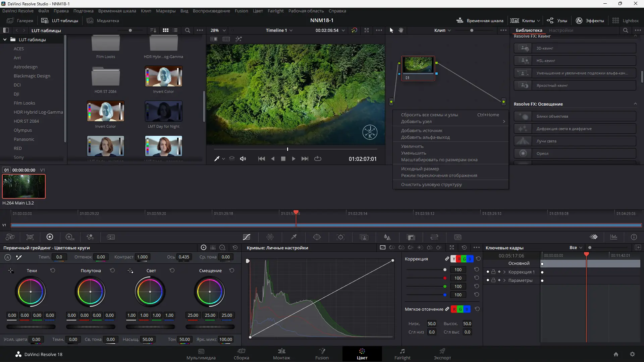Click the loop playback icon

(318, 159)
